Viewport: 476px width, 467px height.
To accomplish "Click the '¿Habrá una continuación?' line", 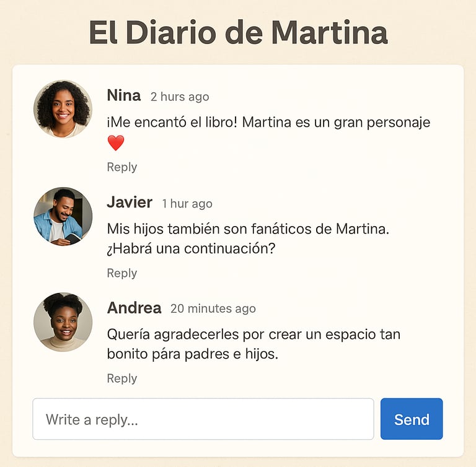I will [191, 249].
